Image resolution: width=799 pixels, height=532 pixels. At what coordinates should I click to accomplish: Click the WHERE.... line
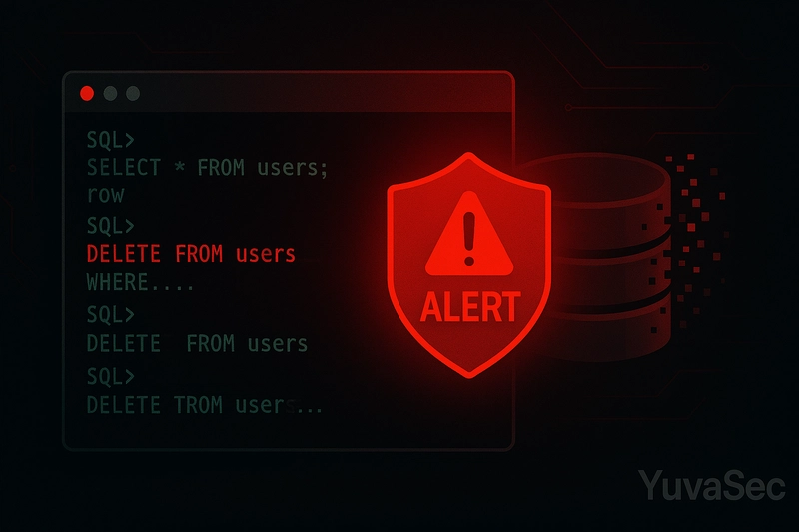140,282
